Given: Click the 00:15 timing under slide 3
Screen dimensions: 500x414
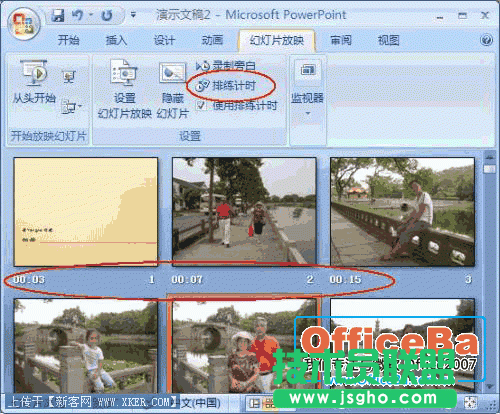Looking at the screenshot, I should tap(345, 279).
